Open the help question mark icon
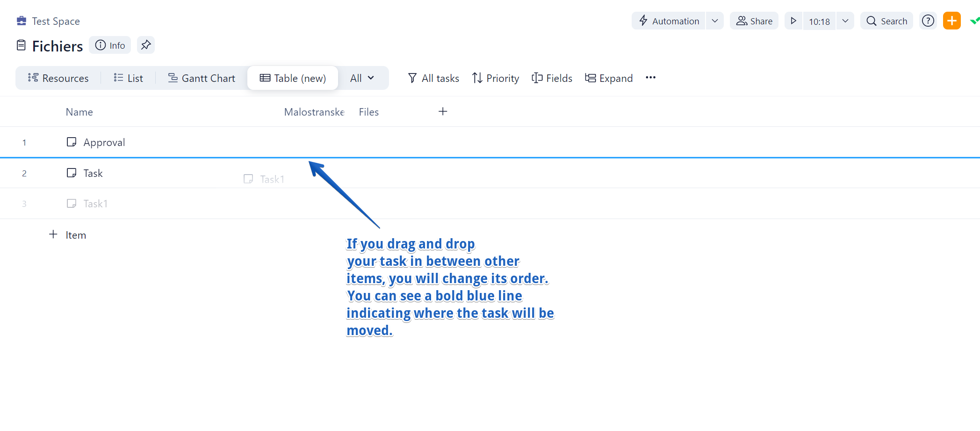Viewport: 980px width, 431px height. 928,21
